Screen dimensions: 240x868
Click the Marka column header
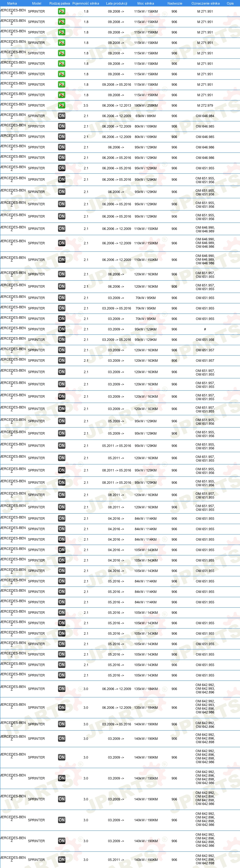click(12, 3)
